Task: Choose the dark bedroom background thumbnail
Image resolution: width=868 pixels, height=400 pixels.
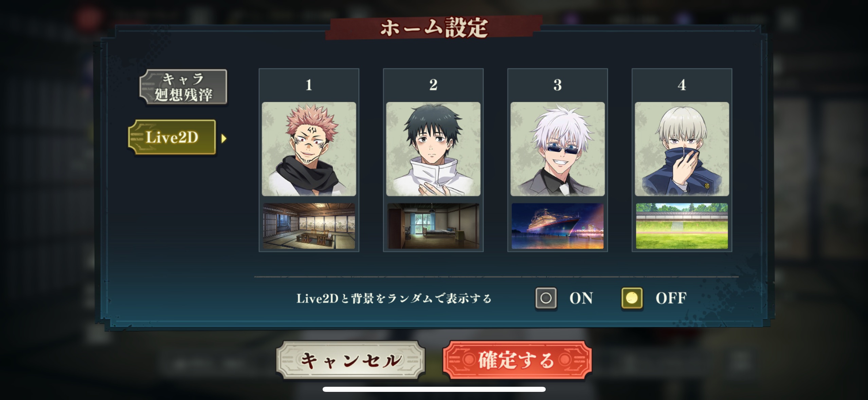Action: point(433,226)
